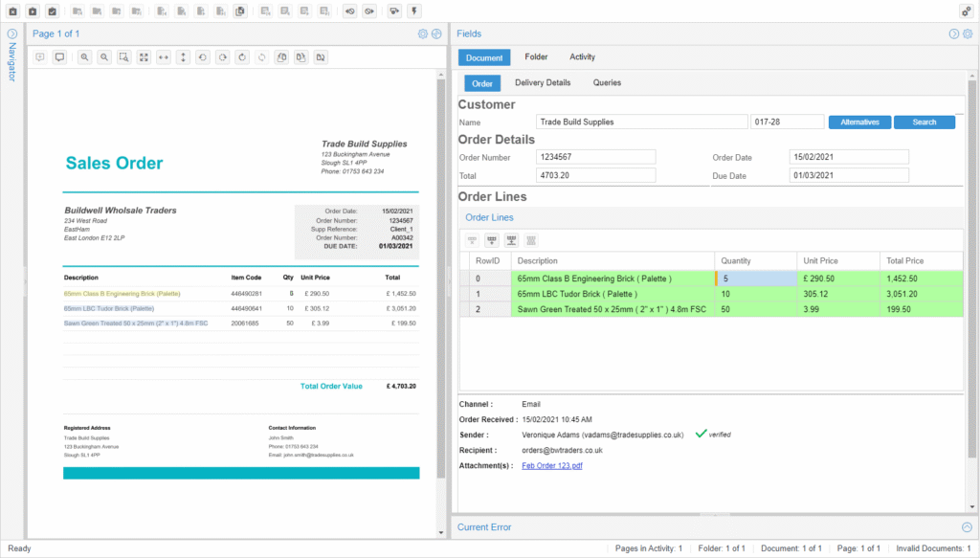Fit document to page height

click(x=183, y=57)
